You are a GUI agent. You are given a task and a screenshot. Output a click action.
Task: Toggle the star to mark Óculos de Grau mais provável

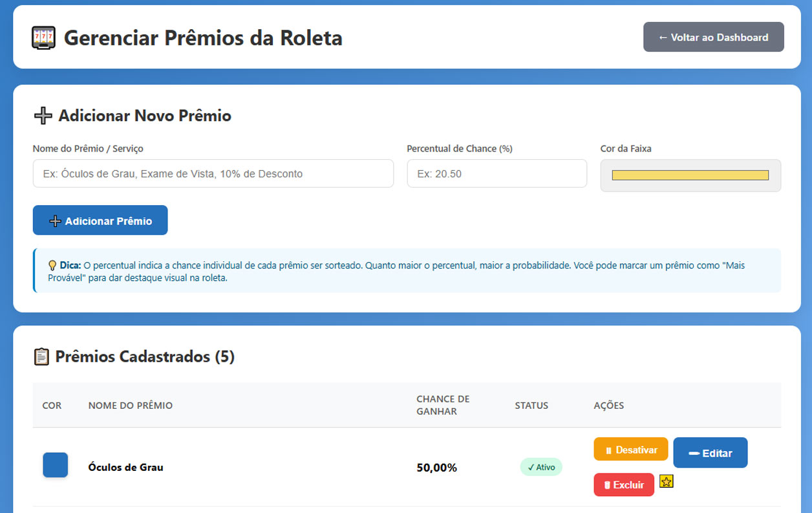click(x=666, y=481)
